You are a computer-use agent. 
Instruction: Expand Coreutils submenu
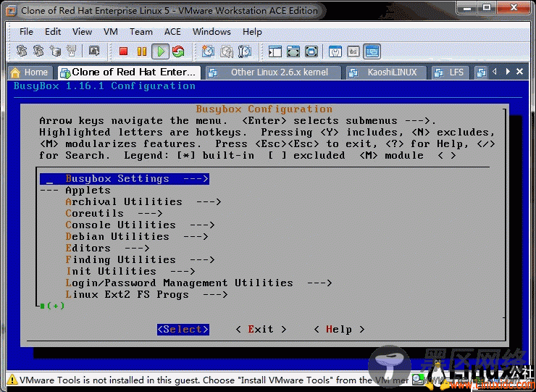(114, 214)
